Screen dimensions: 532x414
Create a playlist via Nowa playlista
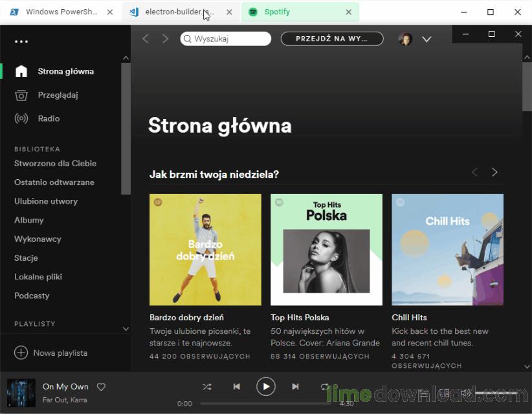click(51, 353)
